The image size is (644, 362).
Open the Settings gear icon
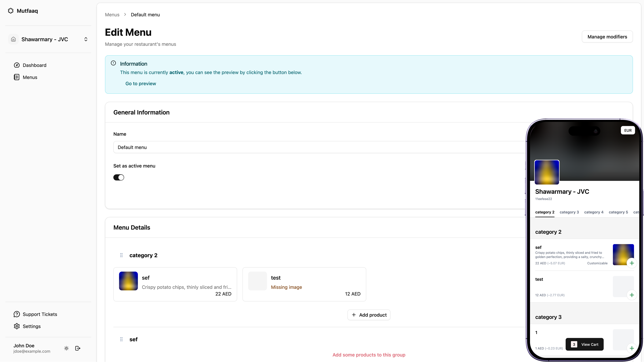(17, 326)
